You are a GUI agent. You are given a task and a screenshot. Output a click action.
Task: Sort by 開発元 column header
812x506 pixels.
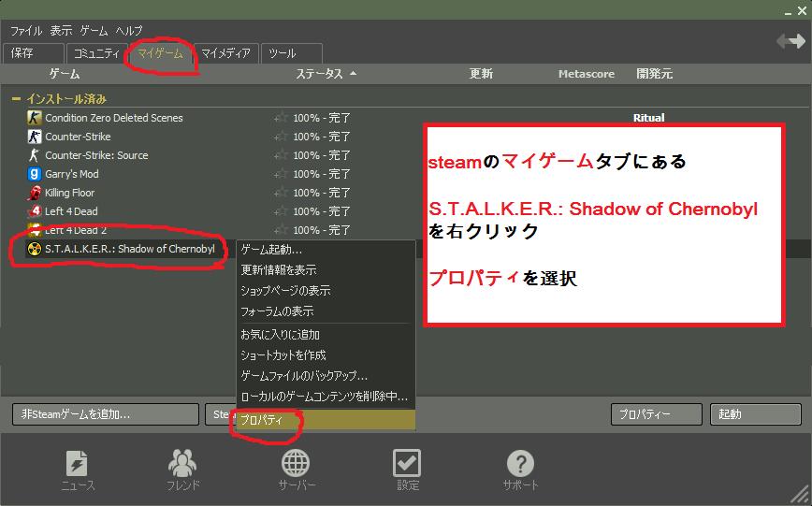[x=654, y=74]
